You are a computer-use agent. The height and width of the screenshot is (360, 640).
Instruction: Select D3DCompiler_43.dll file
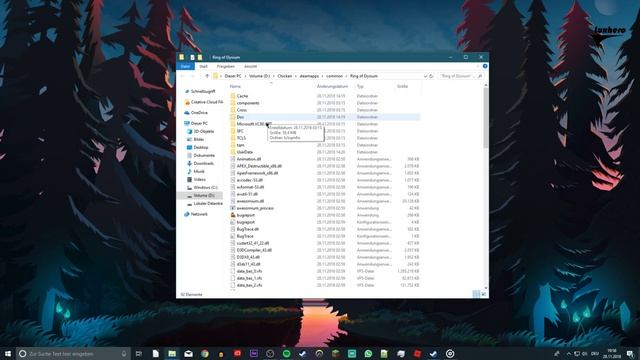click(x=254, y=250)
